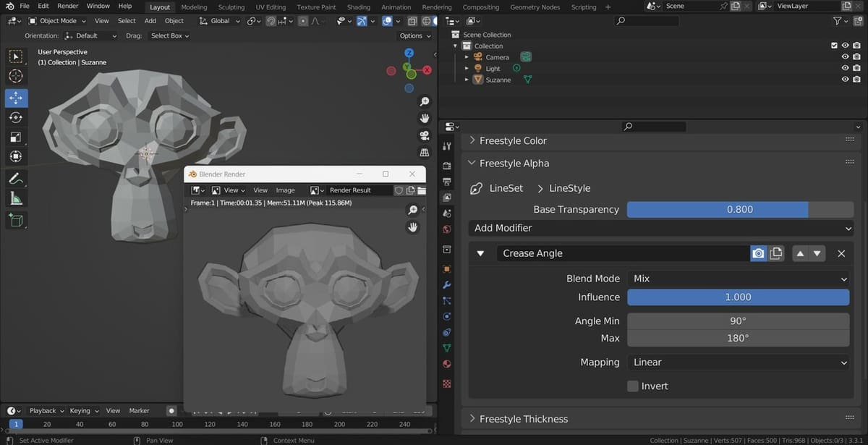Activate the Transform tool
Image resolution: width=868 pixels, height=445 pixels.
[16, 156]
